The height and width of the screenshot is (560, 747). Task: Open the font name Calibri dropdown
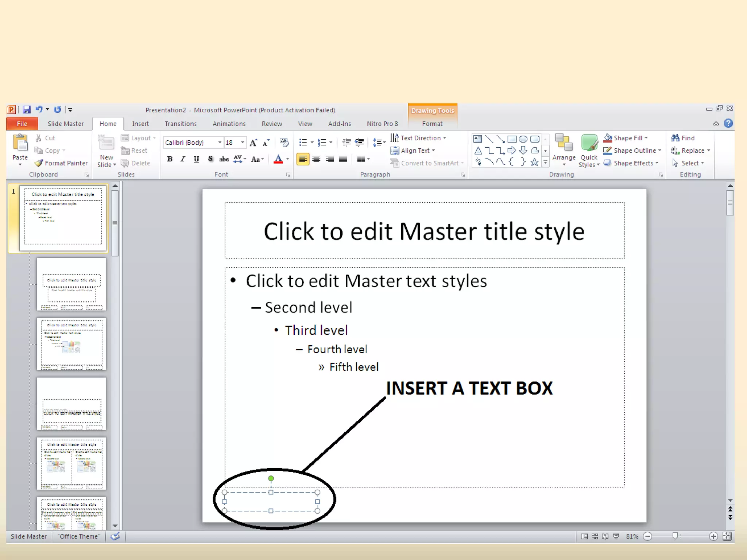(x=220, y=143)
